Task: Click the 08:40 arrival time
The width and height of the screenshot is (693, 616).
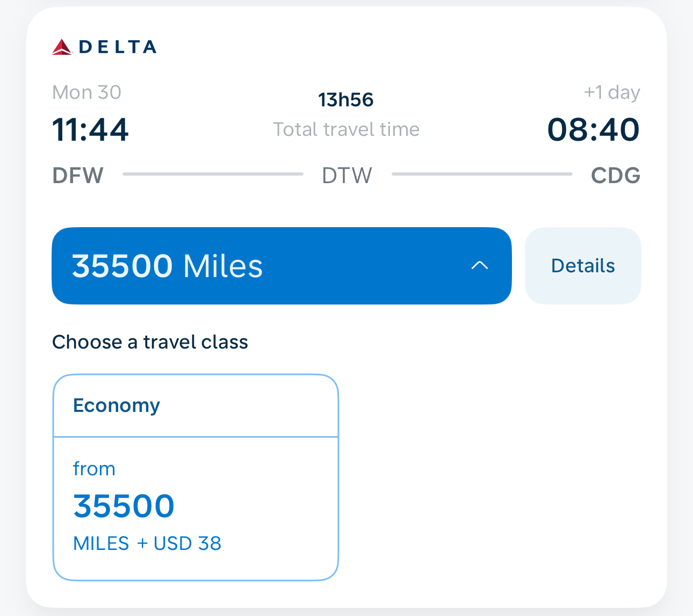Action: (x=594, y=130)
